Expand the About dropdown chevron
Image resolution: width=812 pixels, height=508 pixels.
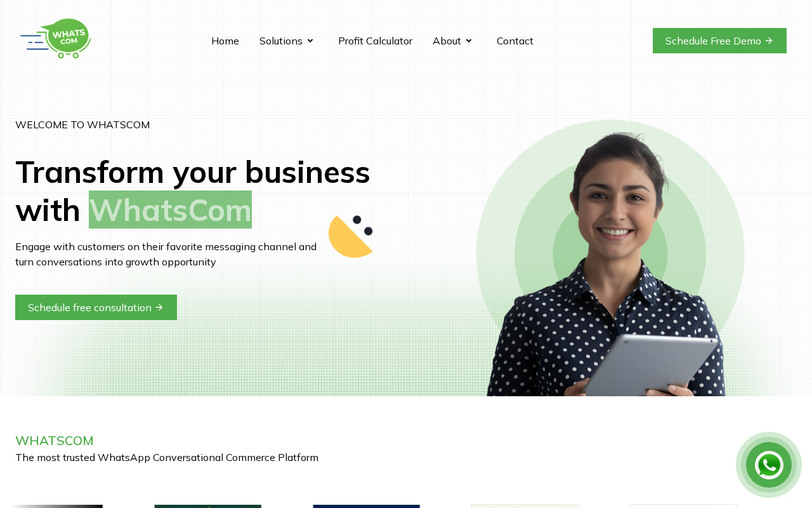pyautogui.click(x=469, y=41)
